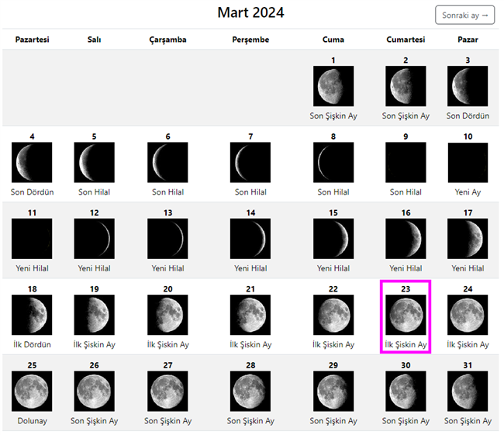Click the İlk Şişkin Ay label under day 19
Screen dimensions: 504x435
94,344
